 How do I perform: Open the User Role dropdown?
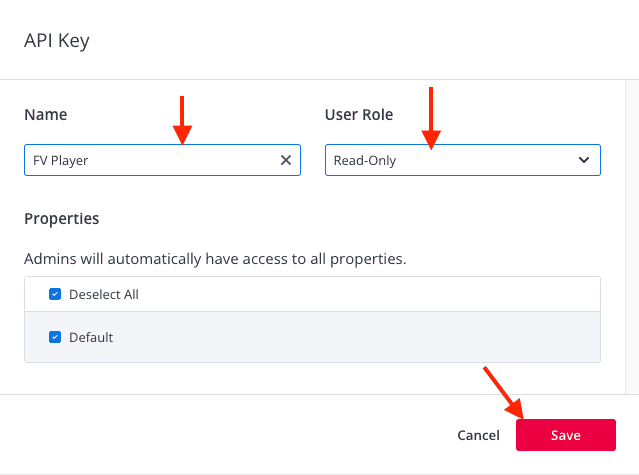[463, 160]
